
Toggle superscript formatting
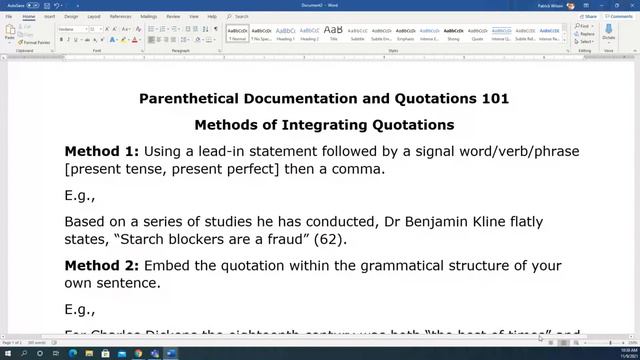[x=102, y=40]
